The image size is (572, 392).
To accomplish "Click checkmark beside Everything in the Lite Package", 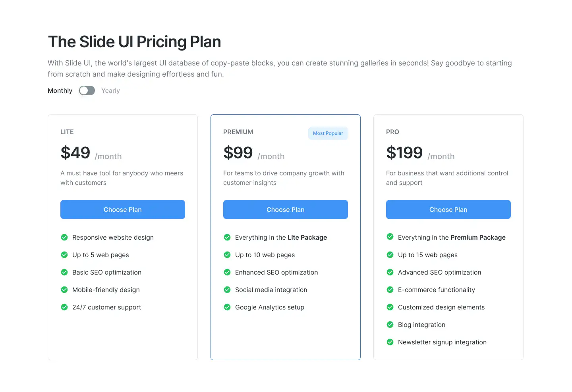I will (x=227, y=237).
